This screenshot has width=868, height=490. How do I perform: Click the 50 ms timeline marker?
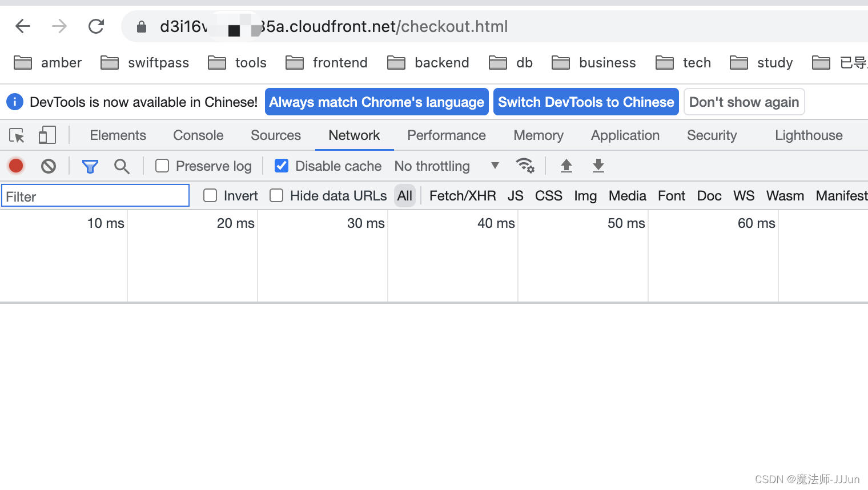point(626,223)
